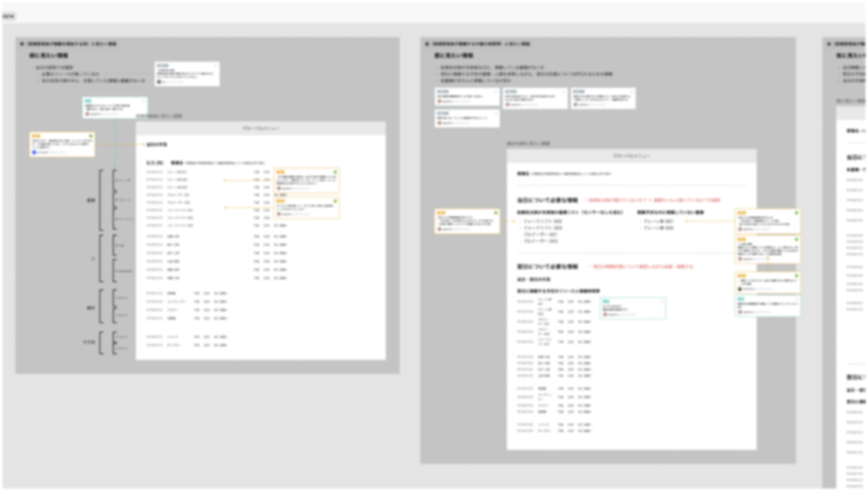868x491 pixels.
Task: Click the blue avatar on the leftmost orange card
Action: click(34, 153)
